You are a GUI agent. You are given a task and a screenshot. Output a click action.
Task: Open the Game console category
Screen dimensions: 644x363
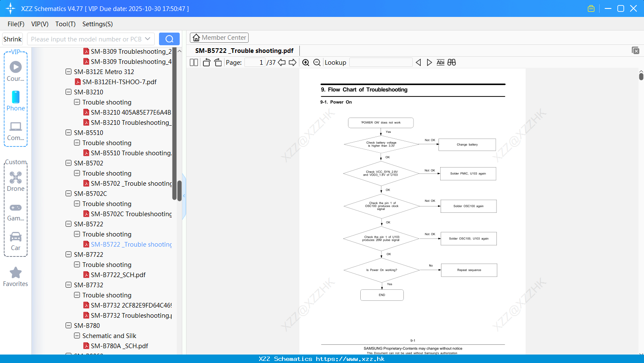click(16, 212)
